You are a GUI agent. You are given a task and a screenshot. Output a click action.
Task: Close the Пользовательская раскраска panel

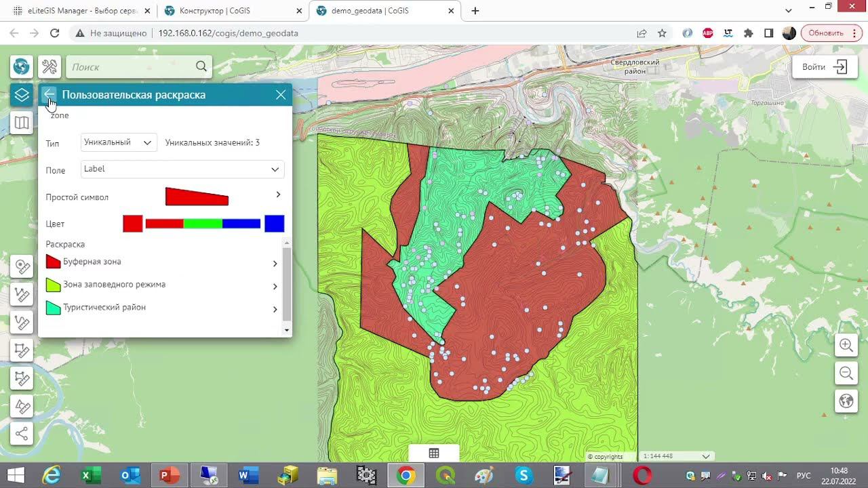coord(281,95)
